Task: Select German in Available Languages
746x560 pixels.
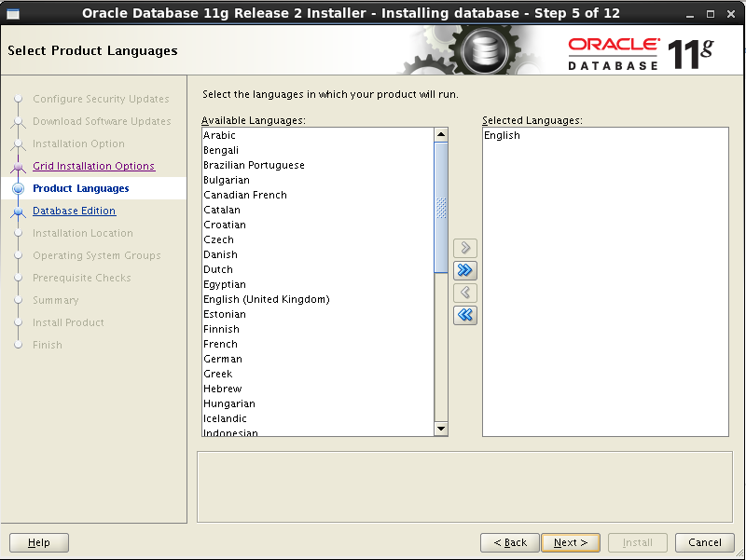Action: click(318, 359)
